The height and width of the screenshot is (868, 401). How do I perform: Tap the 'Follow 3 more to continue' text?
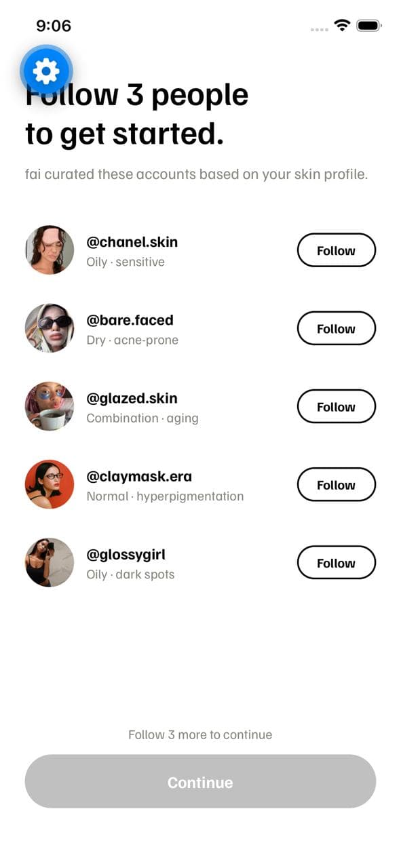click(200, 734)
